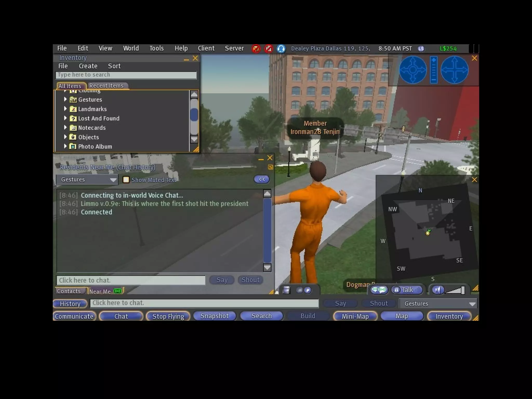Click the camera pan arrows control
Screen dimensions: 532x399
click(x=455, y=70)
